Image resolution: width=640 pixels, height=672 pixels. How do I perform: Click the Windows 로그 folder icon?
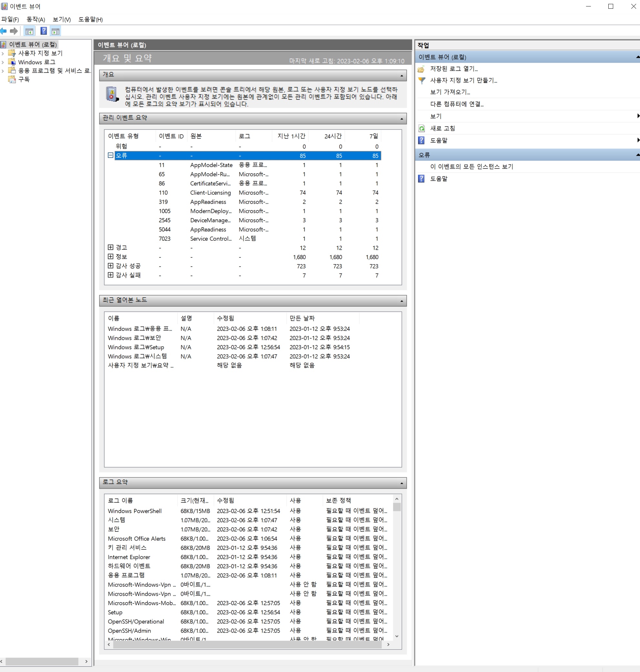(x=12, y=62)
